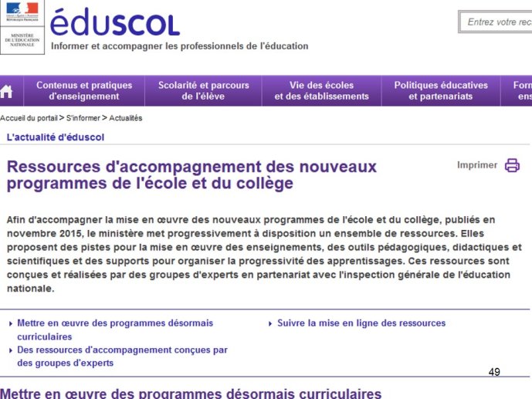The image size is (532, 399).
Task: Click the arrow bullet before Des ressources d'accompagnement
Action: pyautogui.click(x=11, y=350)
